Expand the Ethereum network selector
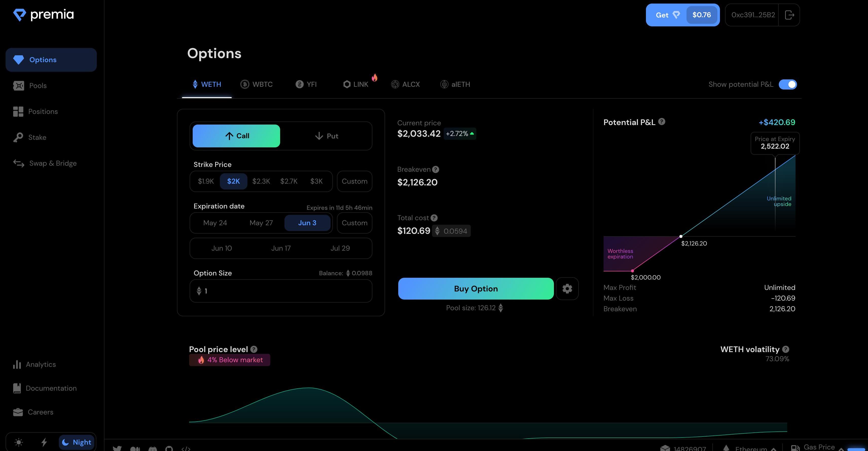This screenshot has height=451, width=868. 751,448
